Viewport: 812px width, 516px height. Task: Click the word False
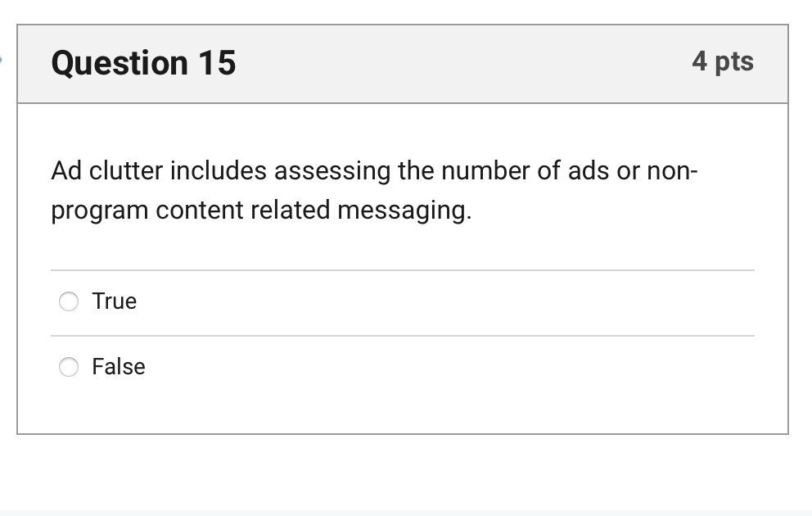coord(118,367)
